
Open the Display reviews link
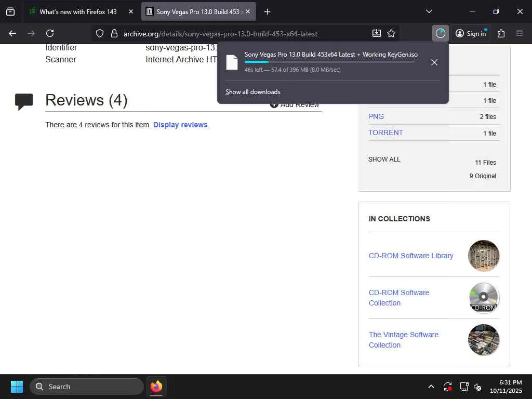pyautogui.click(x=180, y=125)
